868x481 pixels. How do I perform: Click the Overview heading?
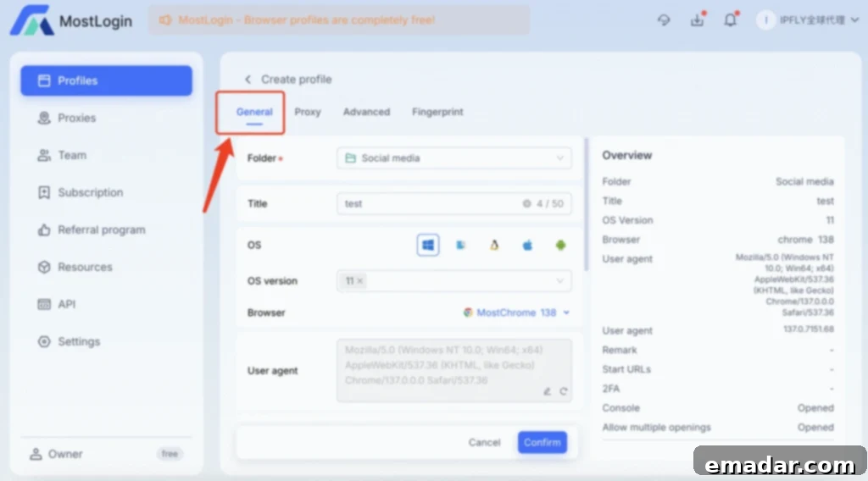[x=626, y=155]
